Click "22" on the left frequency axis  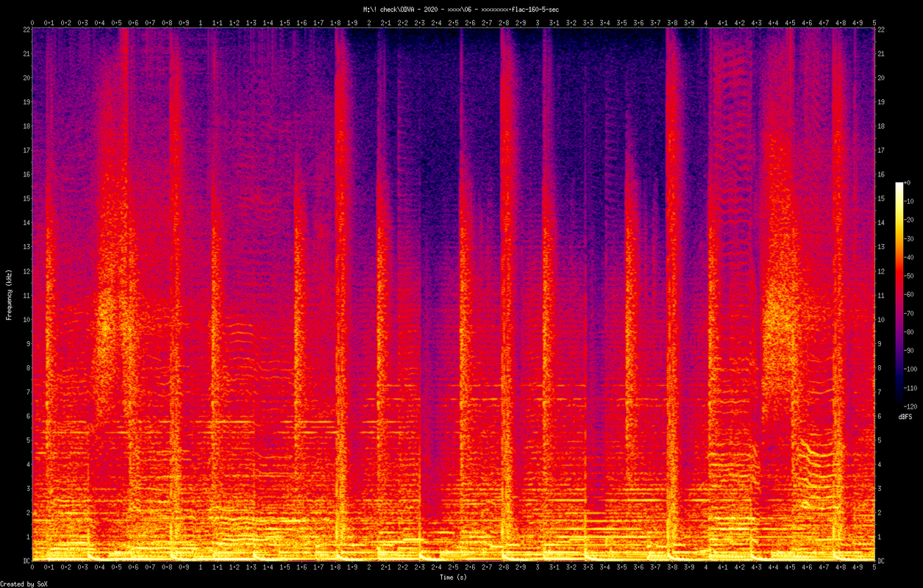coord(25,29)
